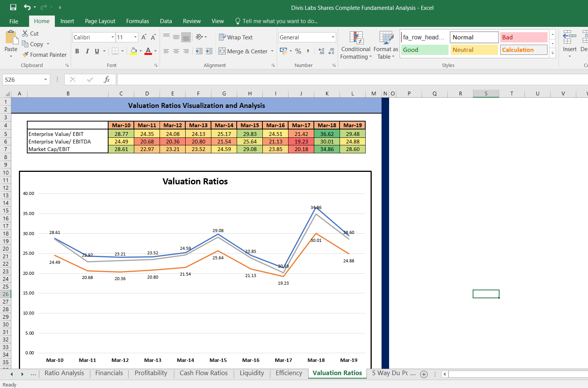Increase decimal places
588x388 pixels.
[321, 51]
